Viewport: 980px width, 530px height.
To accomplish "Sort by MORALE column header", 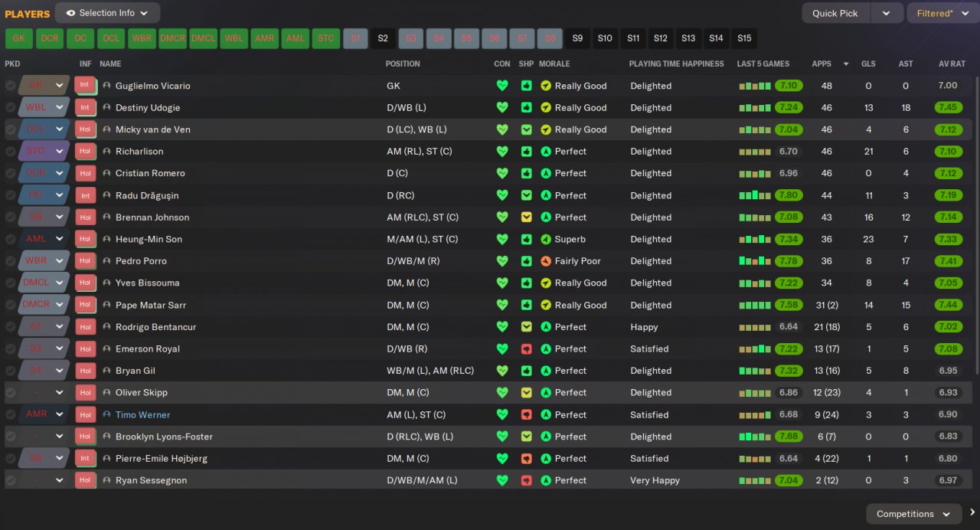I will pos(554,64).
